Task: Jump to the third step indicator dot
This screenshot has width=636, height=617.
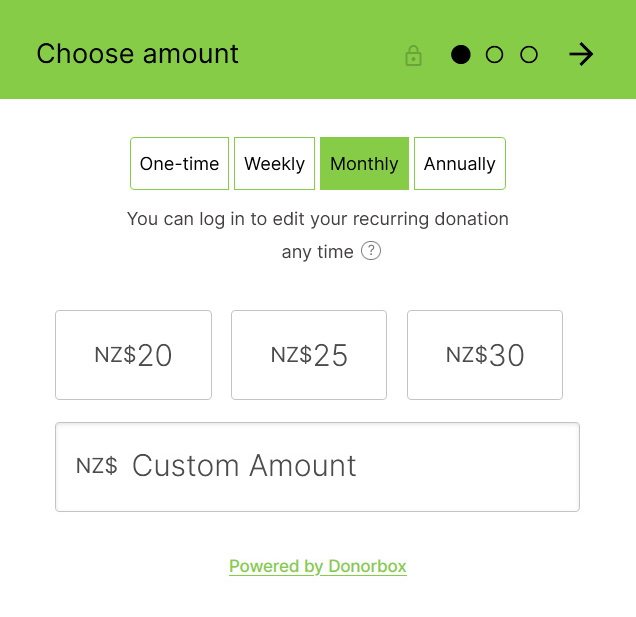Action: click(x=529, y=54)
